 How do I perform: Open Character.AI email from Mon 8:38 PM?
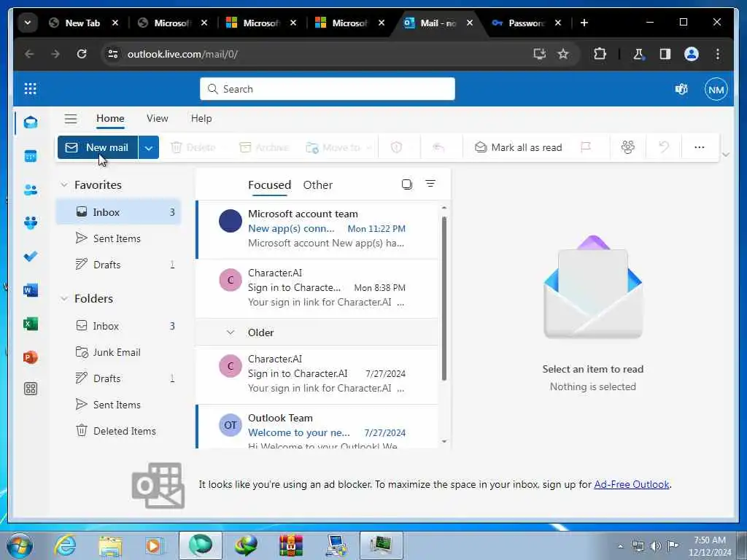tap(317, 288)
